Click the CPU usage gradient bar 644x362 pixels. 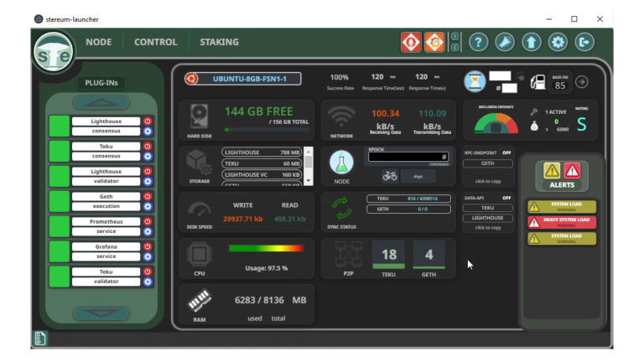[x=266, y=248]
